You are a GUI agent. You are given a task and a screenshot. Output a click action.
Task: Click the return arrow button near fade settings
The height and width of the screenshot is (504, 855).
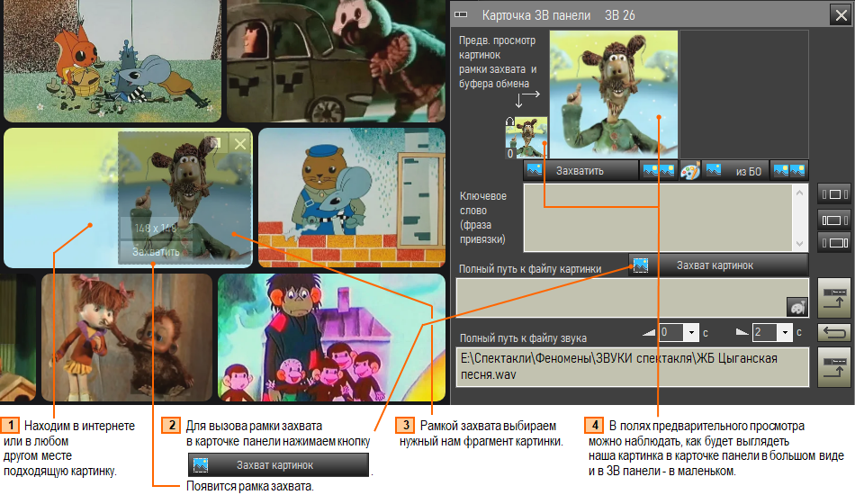point(833,331)
